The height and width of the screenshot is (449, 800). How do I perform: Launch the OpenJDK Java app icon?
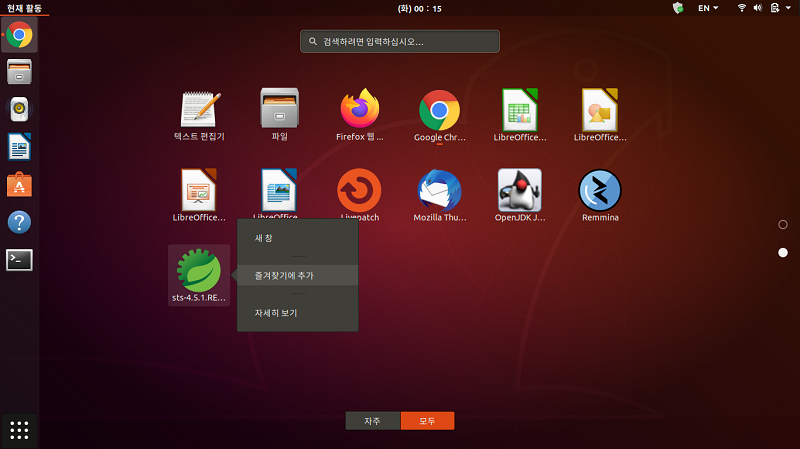pyautogui.click(x=520, y=190)
